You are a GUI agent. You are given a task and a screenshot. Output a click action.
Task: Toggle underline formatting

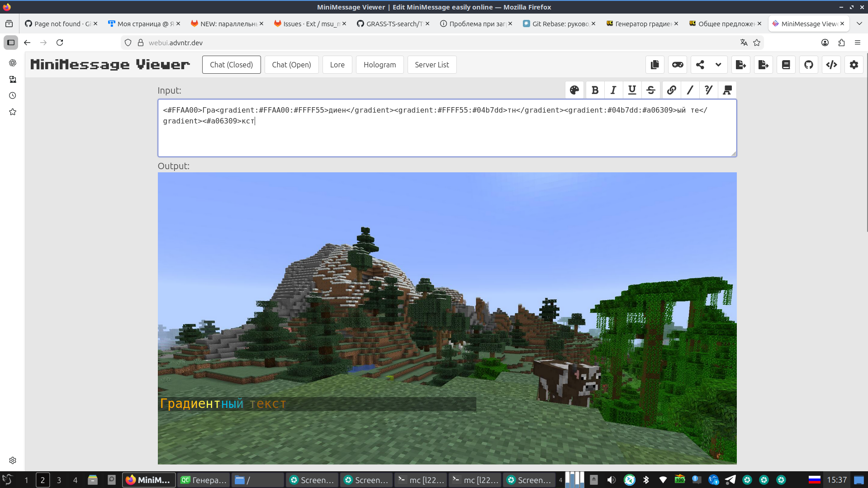[x=632, y=90]
